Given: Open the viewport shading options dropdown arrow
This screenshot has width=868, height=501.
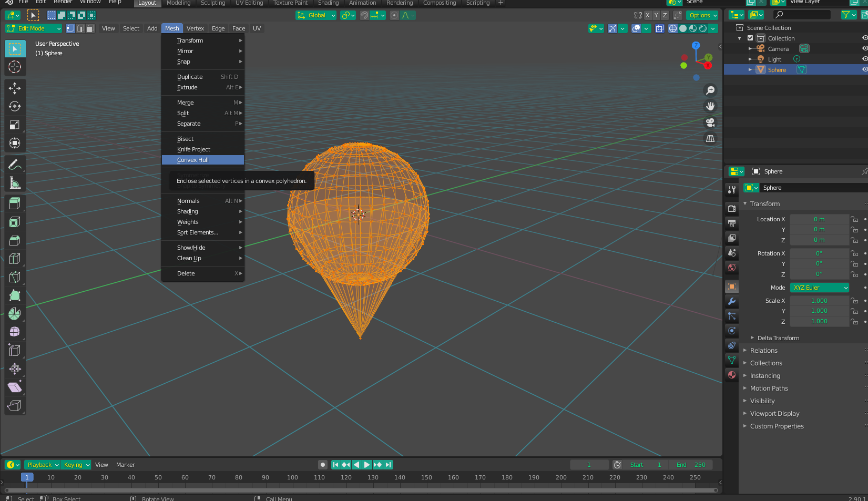Looking at the screenshot, I should (x=713, y=28).
